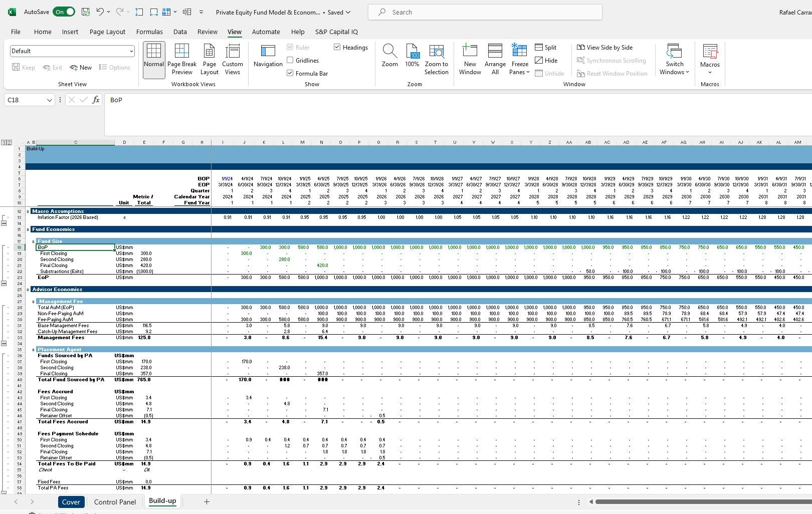812x514 pixels.
Task: Create a new sheet view with New
Action: click(81, 67)
